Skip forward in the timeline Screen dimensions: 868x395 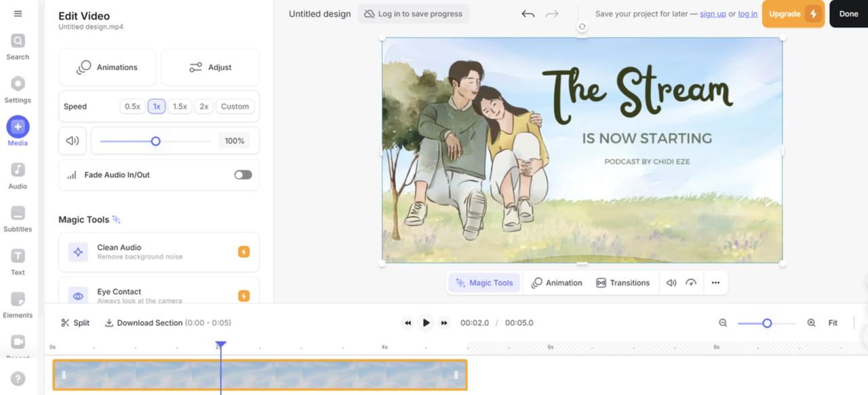coord(444,323)
